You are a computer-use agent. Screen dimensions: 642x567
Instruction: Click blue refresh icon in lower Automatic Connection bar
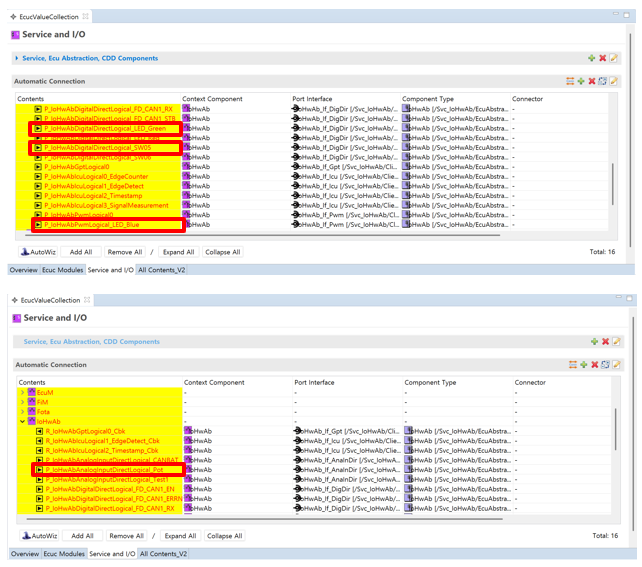click(605, 364)
